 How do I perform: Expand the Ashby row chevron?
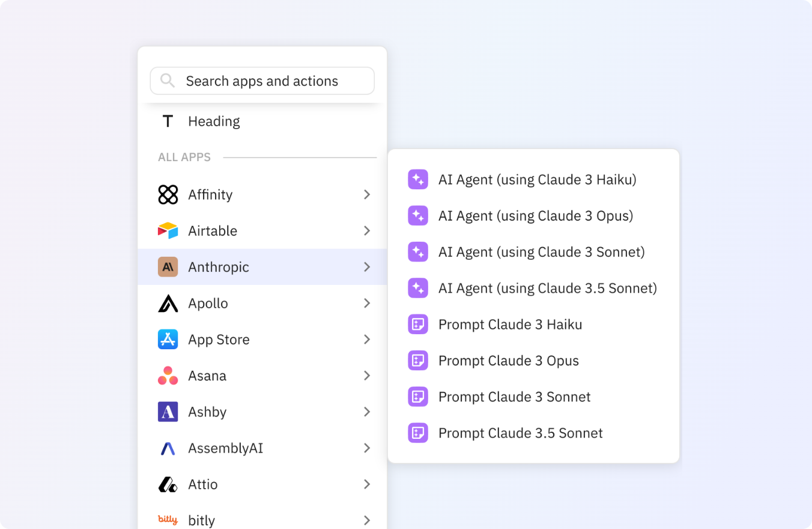click(x=367, y=412)
